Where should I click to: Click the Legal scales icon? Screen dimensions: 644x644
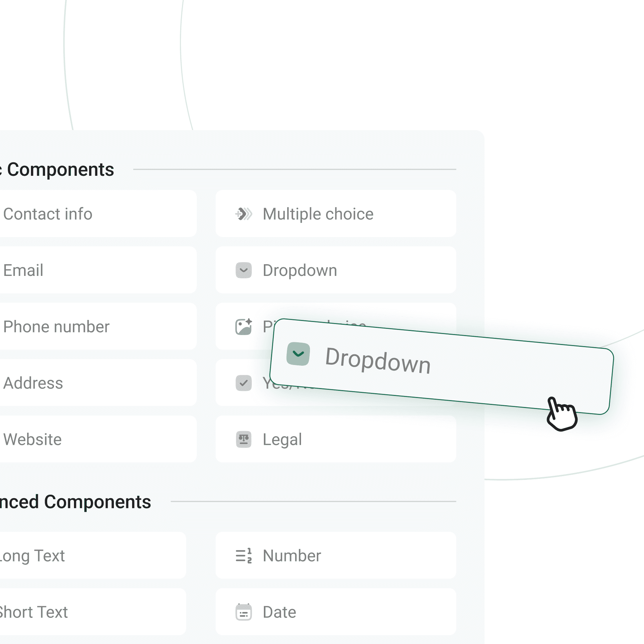pos(244,439)
